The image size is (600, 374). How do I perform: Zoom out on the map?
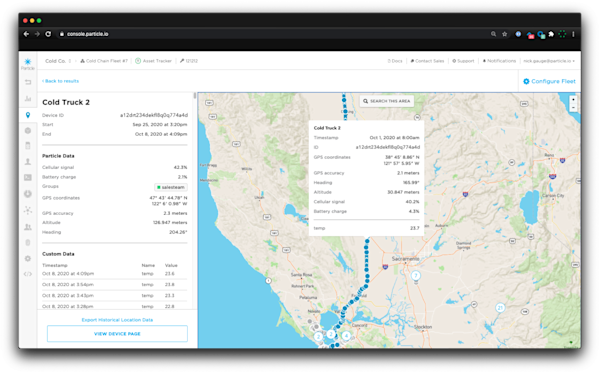[573, 108]
